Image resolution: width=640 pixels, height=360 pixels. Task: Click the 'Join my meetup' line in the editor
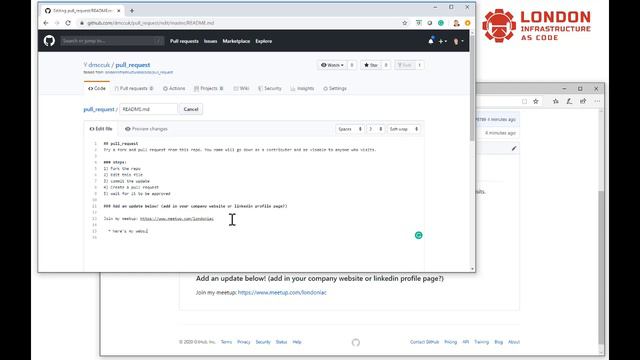158,219
